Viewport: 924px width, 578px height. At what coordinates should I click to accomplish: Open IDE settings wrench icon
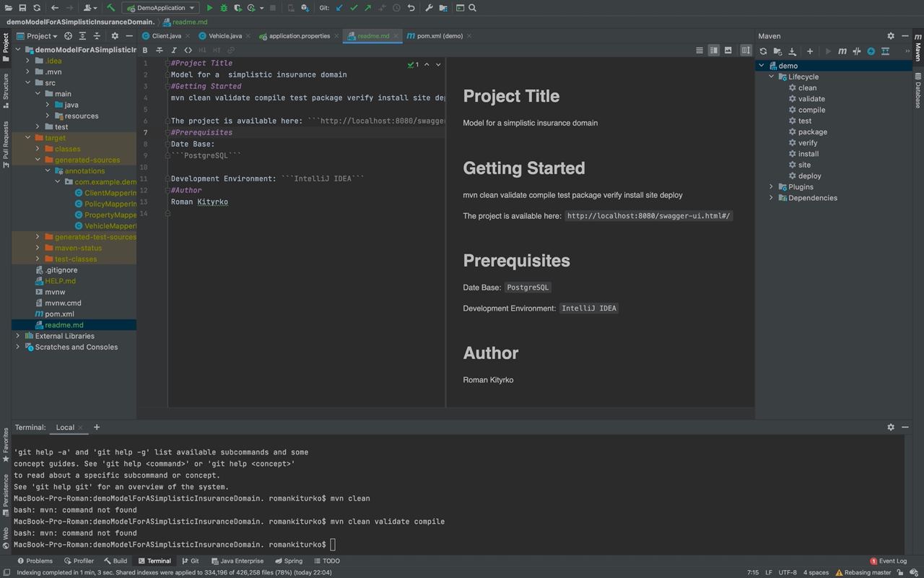coord(429,8)
